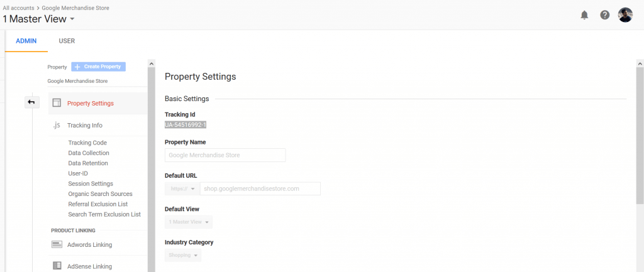
Task: Click the Adwords Linking icon
Action: [57, 244]
